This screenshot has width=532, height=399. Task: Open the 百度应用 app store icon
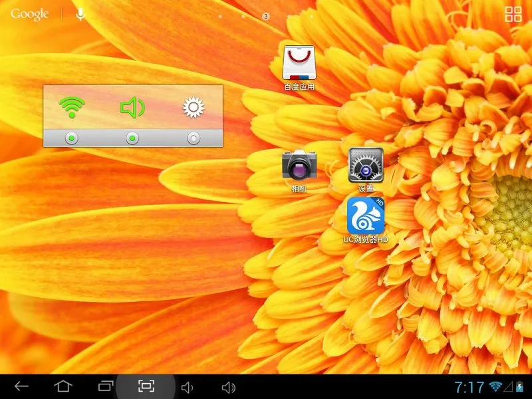[x=299, y=68]
